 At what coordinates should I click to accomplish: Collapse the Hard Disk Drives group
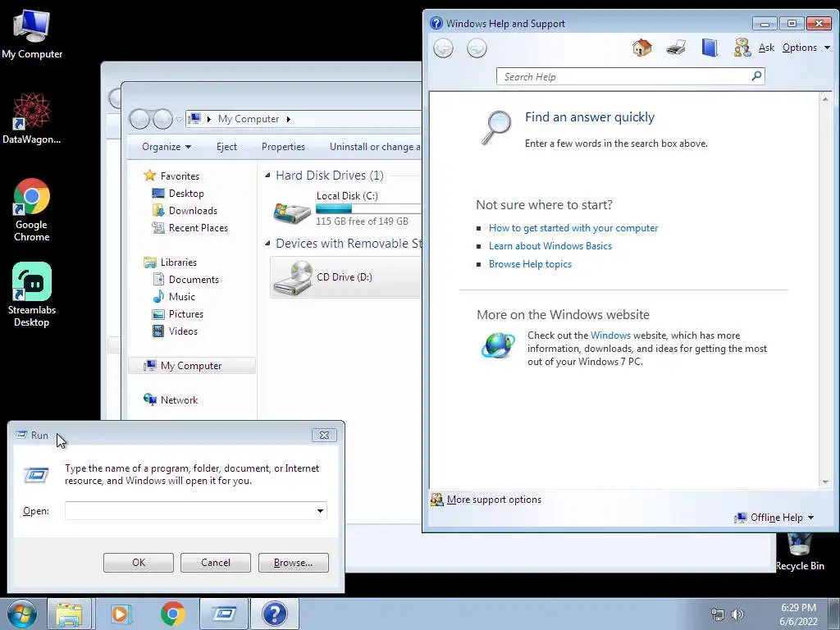click(268, 176)
